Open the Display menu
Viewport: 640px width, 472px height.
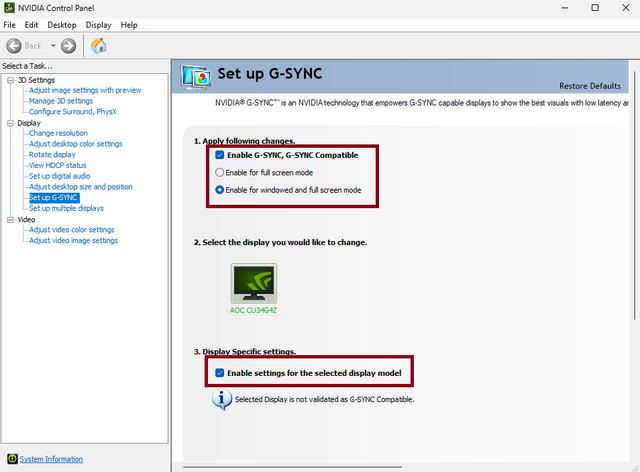pos(98,25)
